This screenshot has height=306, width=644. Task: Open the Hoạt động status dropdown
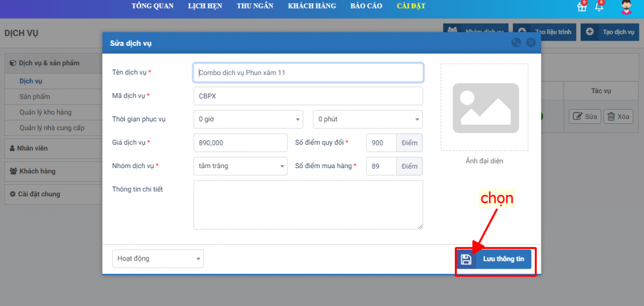(x=157, y=259)
